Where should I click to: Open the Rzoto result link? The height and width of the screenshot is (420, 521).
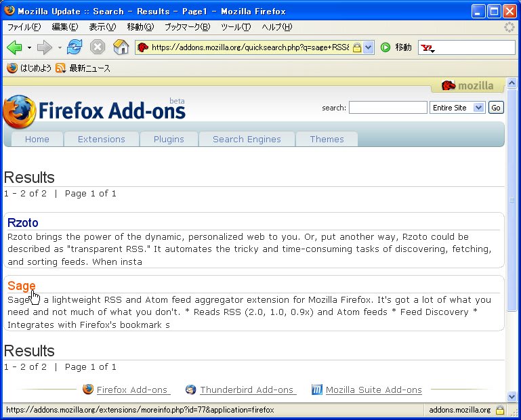[x=22, y=223]
